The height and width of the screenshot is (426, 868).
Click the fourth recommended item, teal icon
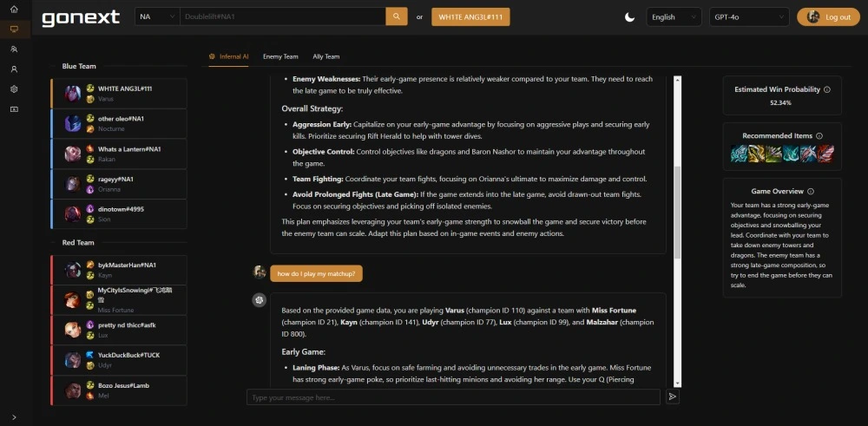[791, 154]
